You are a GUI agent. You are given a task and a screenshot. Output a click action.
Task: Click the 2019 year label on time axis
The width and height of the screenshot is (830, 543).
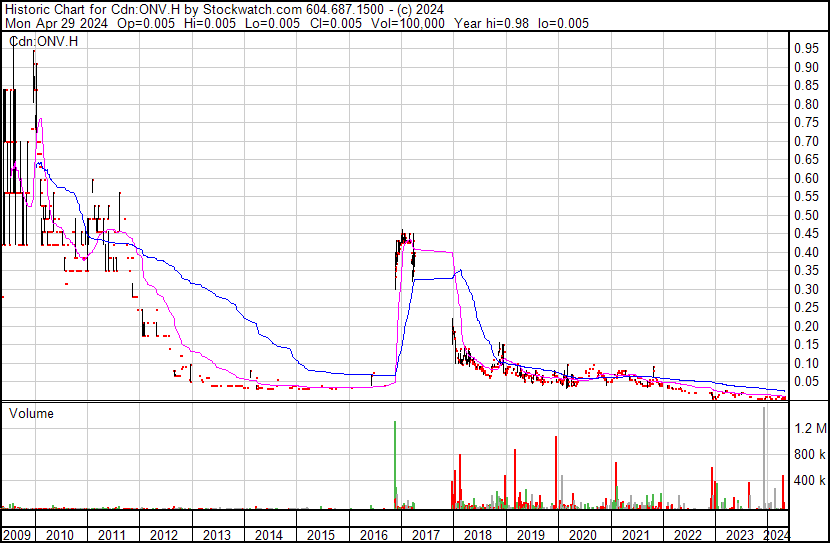(530, 535)
